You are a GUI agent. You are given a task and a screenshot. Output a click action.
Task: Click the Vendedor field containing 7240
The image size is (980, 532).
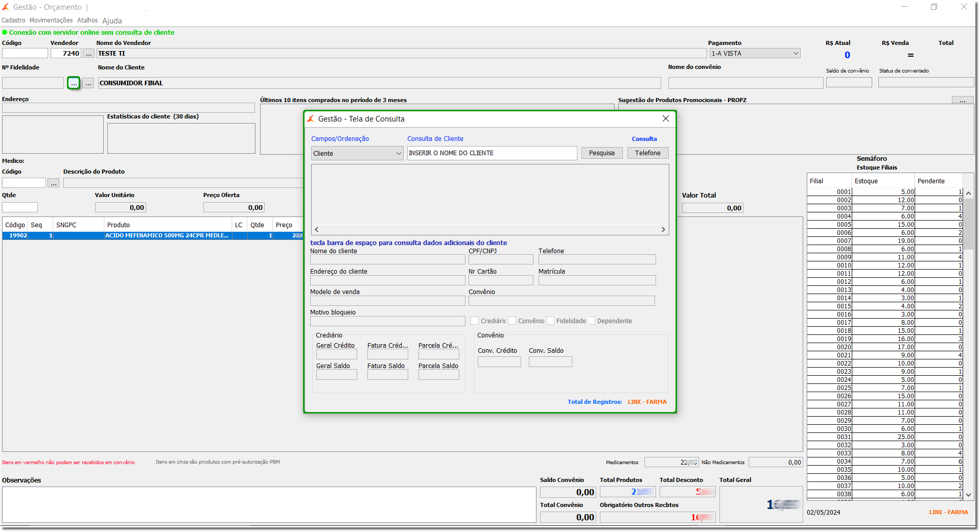click(x=66, y=54)
